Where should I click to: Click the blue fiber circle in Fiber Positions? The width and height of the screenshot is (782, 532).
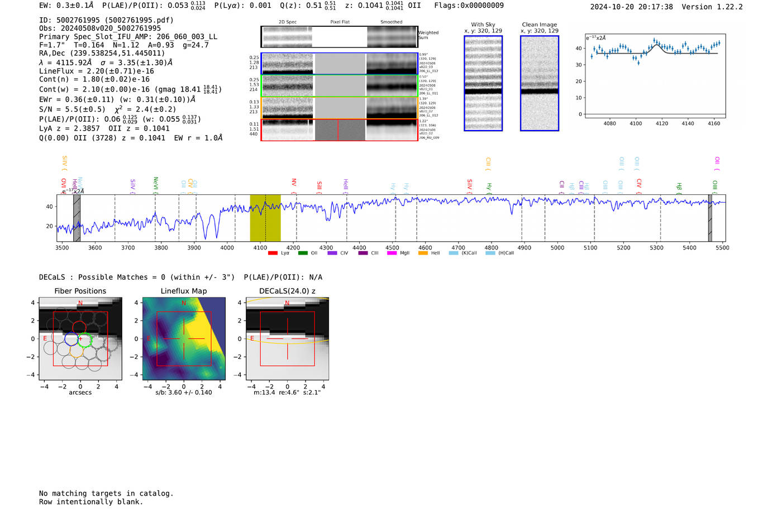[71, 338]
